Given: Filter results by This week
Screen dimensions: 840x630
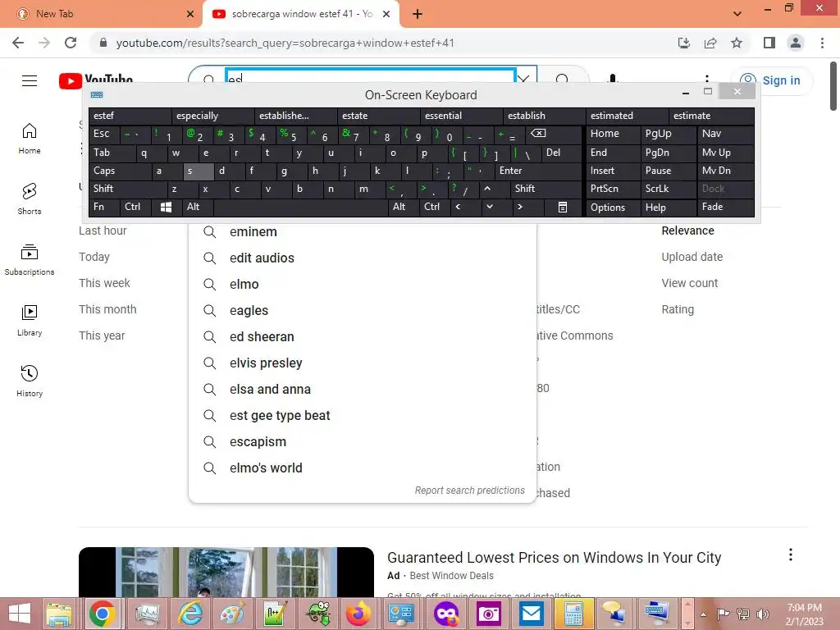Looking at the screenshot, I should [104, 283].
